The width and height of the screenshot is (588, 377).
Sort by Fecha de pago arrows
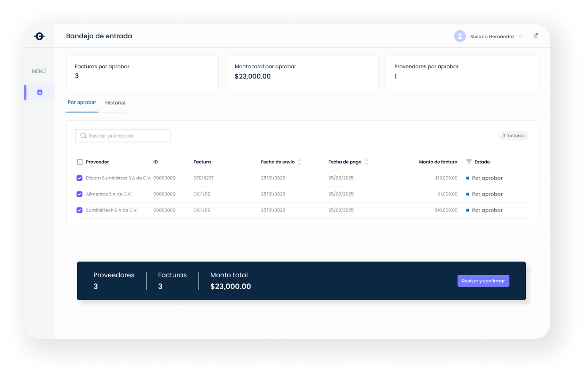click(366, 162)
